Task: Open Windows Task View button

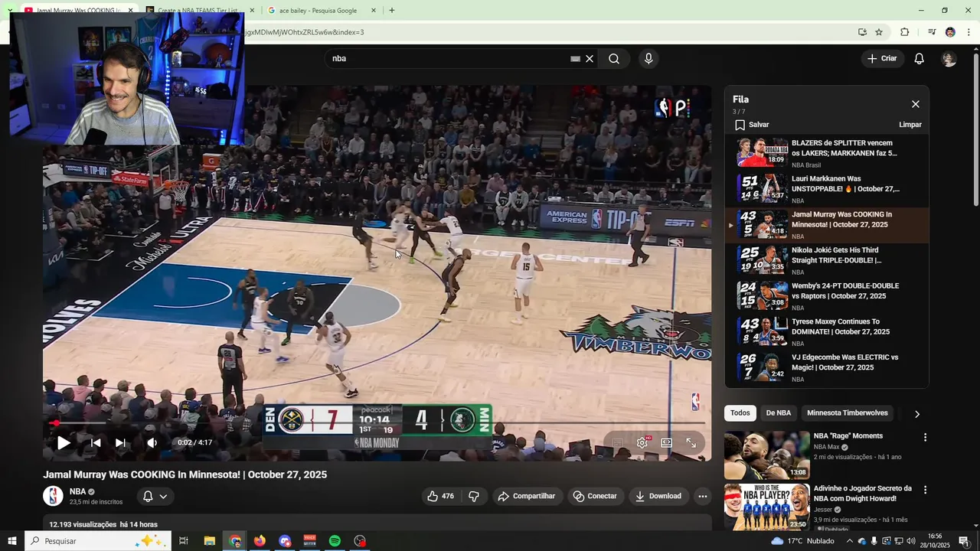Action: coord(184,541)
